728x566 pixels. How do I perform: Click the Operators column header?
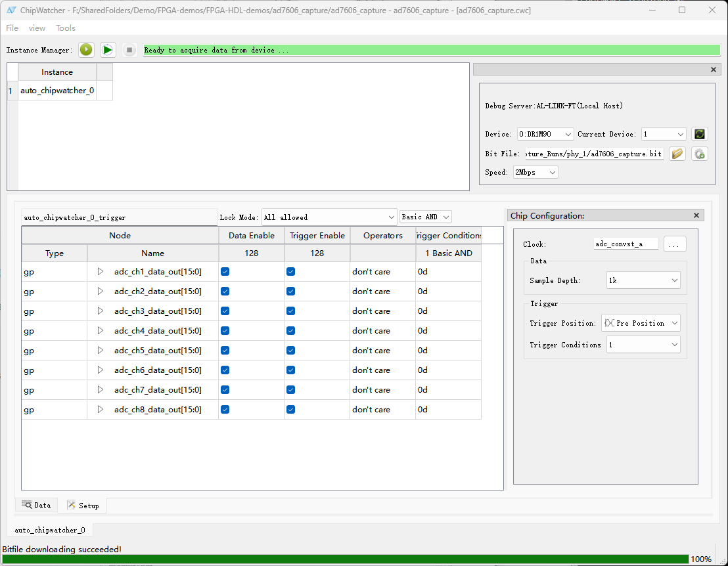click(382, 235)
